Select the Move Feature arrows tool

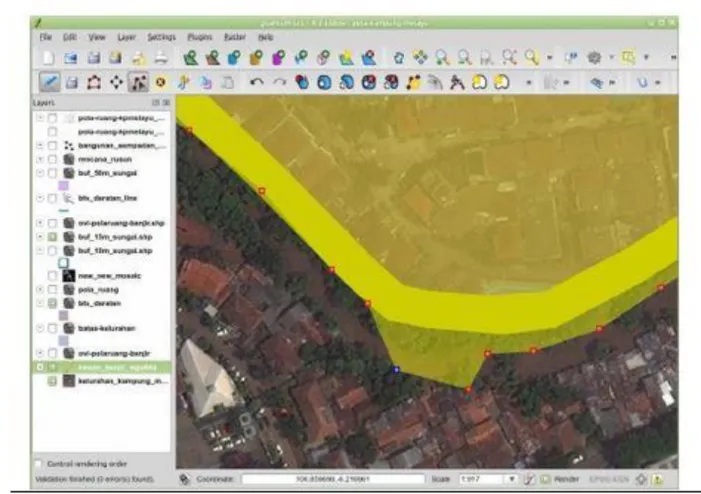[116, 83]
